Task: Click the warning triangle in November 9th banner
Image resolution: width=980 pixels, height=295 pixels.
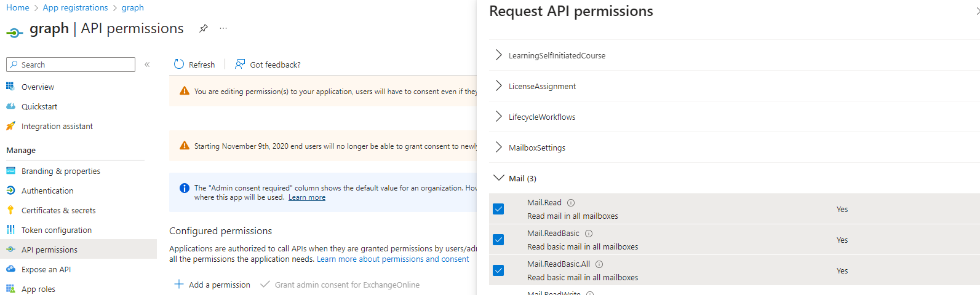Action: point(185,146)
